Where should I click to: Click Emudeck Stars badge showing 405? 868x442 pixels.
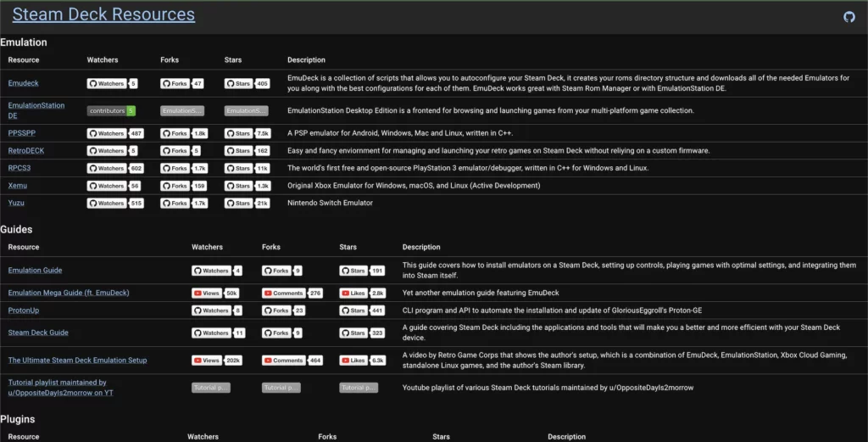(x=247, y=84)
